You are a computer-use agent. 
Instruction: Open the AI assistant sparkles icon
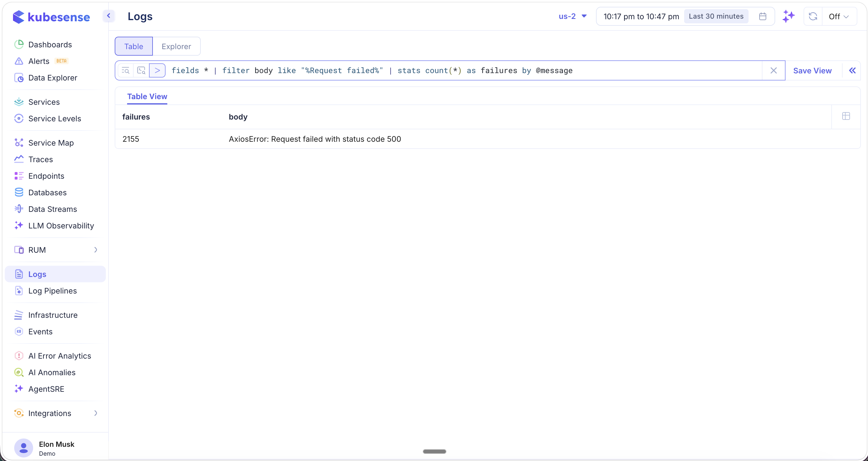click(788, 16)
